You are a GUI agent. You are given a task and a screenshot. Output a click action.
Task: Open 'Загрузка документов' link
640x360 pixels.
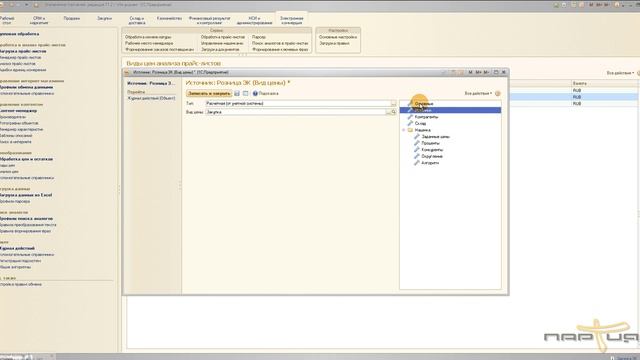(220, 49)
